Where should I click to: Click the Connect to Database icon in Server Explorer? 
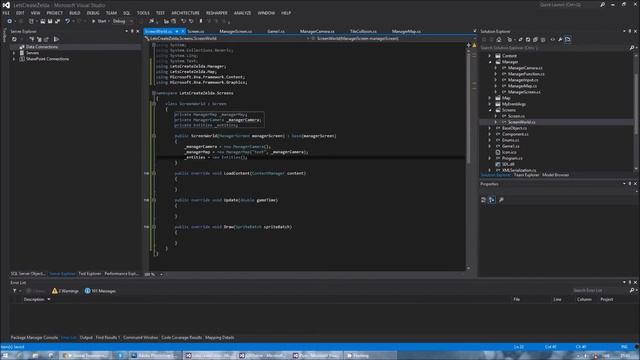click(x=31, y=39)
